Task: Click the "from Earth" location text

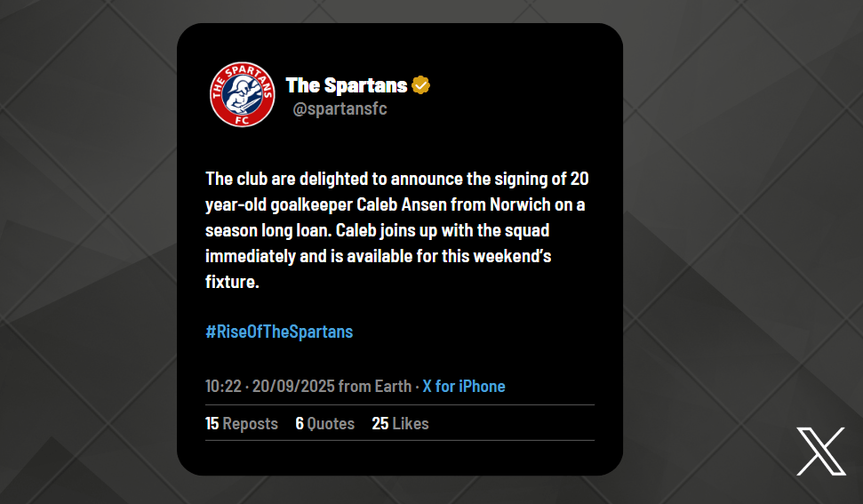Action: 374,387
